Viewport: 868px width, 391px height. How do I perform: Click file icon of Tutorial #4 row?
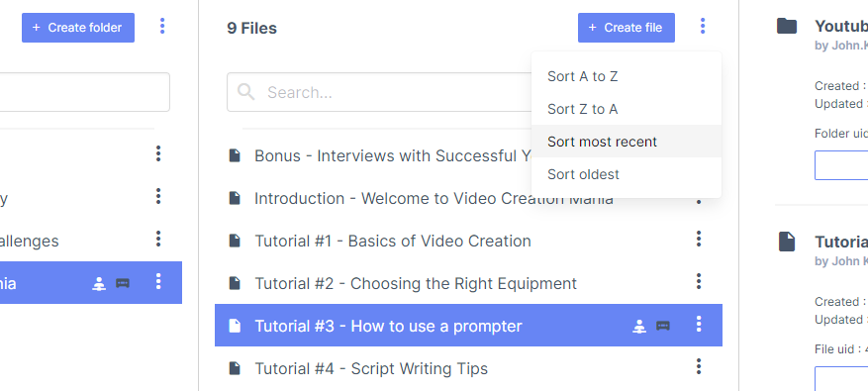(x=235, y=368)
